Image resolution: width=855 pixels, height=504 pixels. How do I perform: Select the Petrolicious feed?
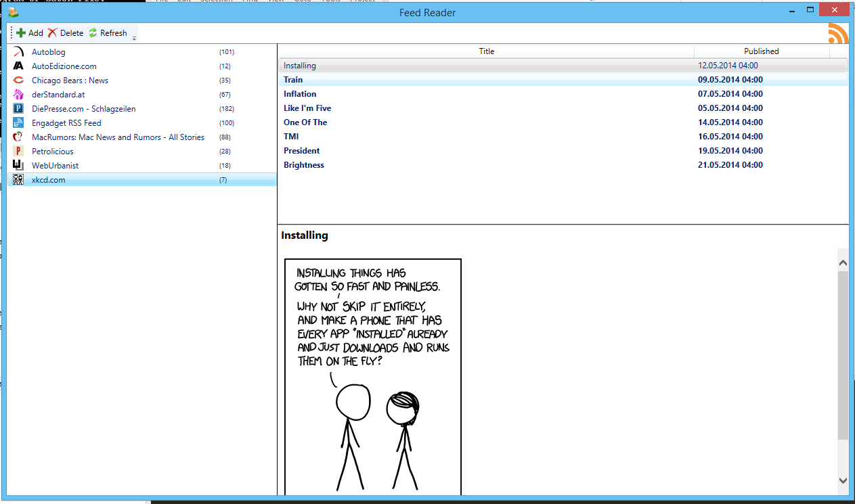pos(142,152)
